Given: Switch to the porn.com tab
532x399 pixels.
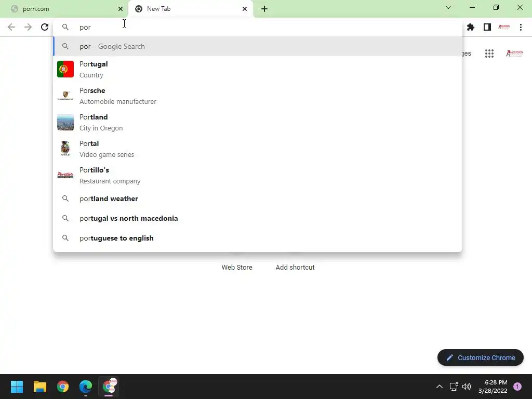Looking at the screenshot, I should coord(64,9).
